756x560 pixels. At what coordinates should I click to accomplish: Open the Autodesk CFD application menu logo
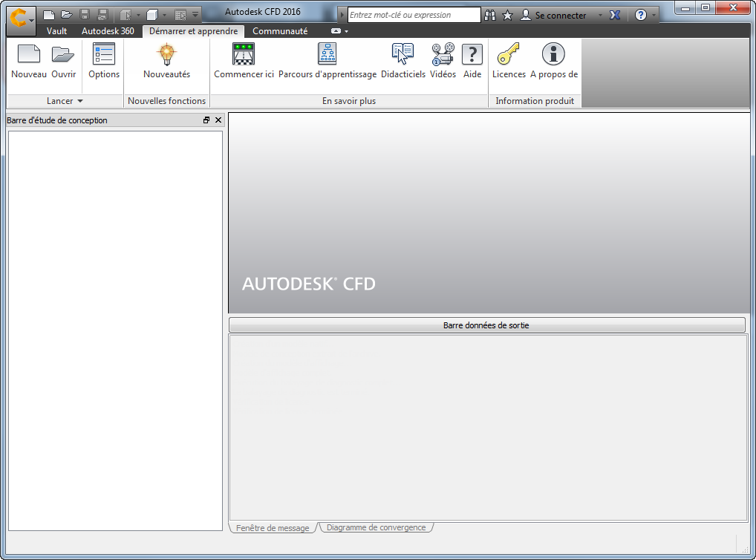tap(21, 20)
